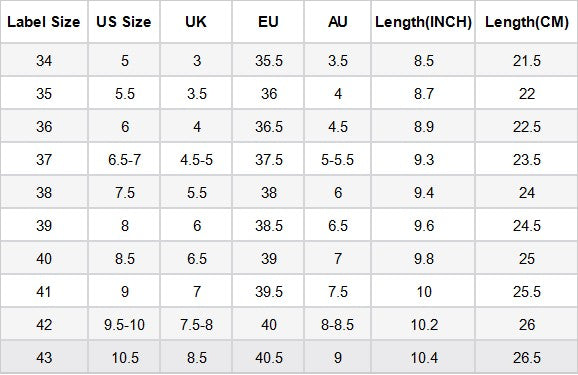Screen dimensions: 578x375
Task: Click the US Size column header
Action: 124,22
